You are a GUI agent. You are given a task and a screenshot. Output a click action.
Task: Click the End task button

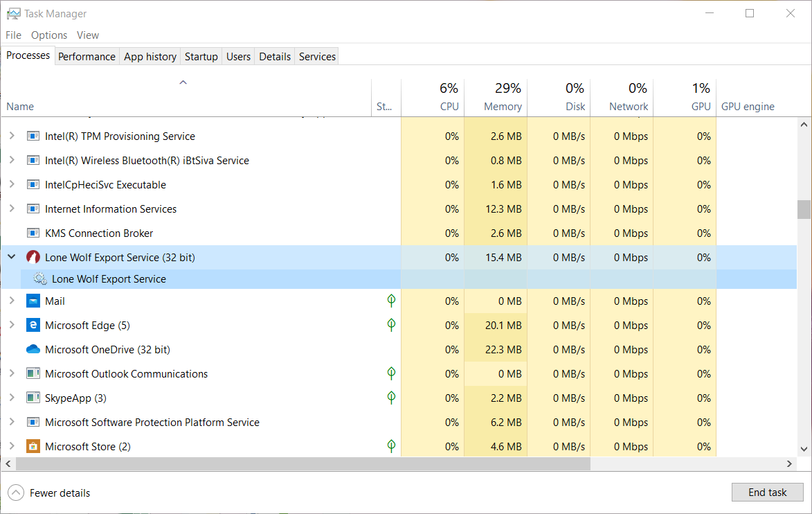click(768, 493)
